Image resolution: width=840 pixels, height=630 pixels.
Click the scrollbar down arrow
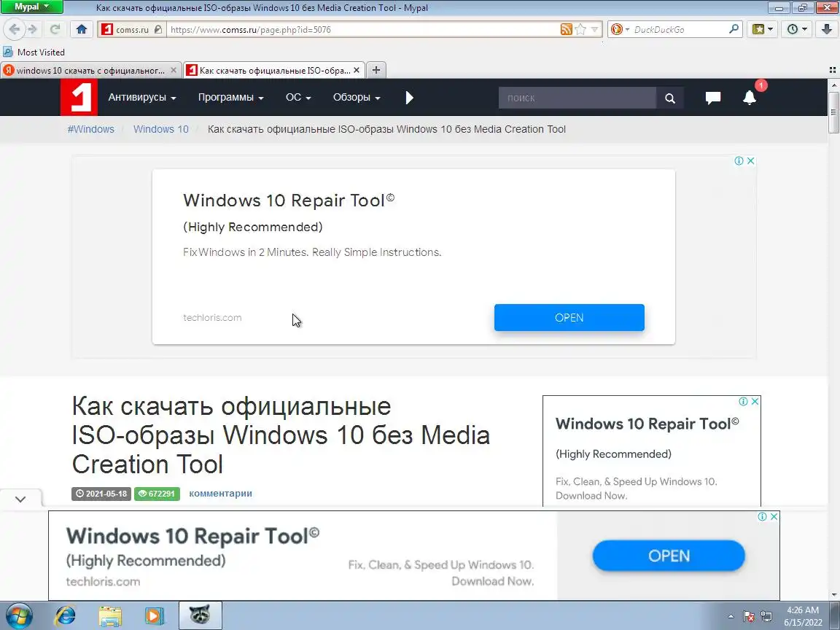(833, 595)
